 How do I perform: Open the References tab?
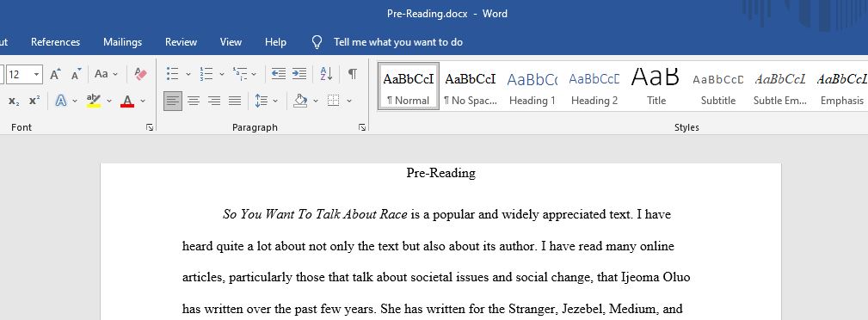click(55, 42)
